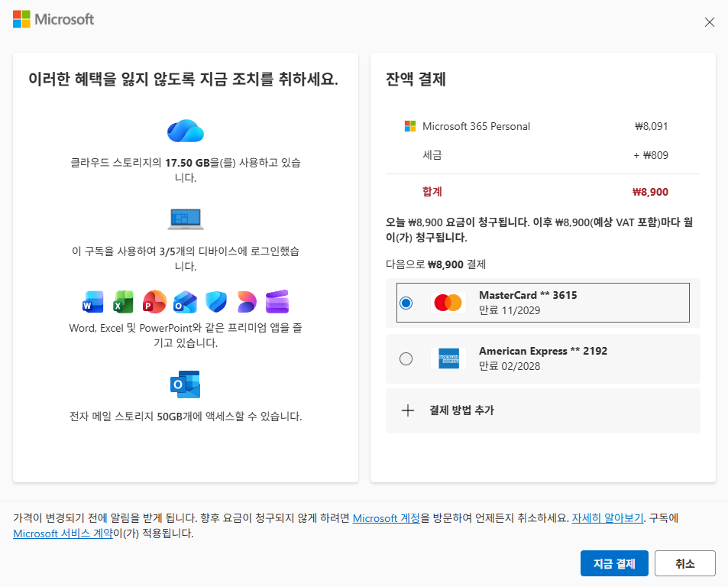Click Microsoft 365 Personal product logo
The width and height of the screenshot is (728, 587).
[410, 126]
